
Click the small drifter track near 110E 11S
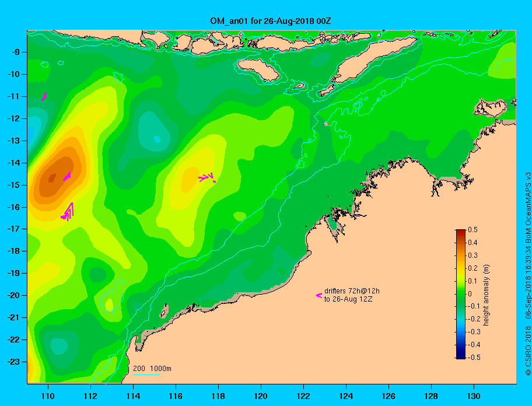click(x=44, y=97)
